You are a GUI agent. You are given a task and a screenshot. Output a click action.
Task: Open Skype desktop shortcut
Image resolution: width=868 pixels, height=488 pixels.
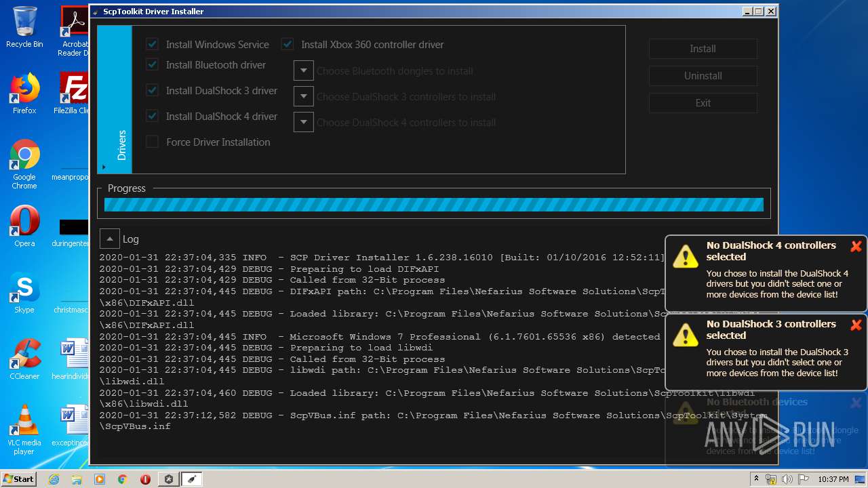[x=24, y=293]
